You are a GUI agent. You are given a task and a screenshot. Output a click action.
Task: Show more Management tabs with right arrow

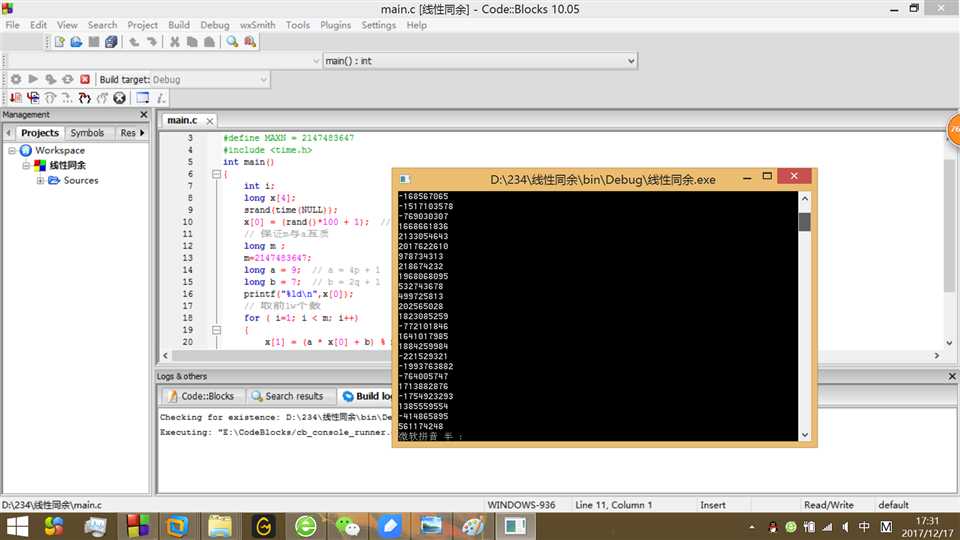[142, 133]
